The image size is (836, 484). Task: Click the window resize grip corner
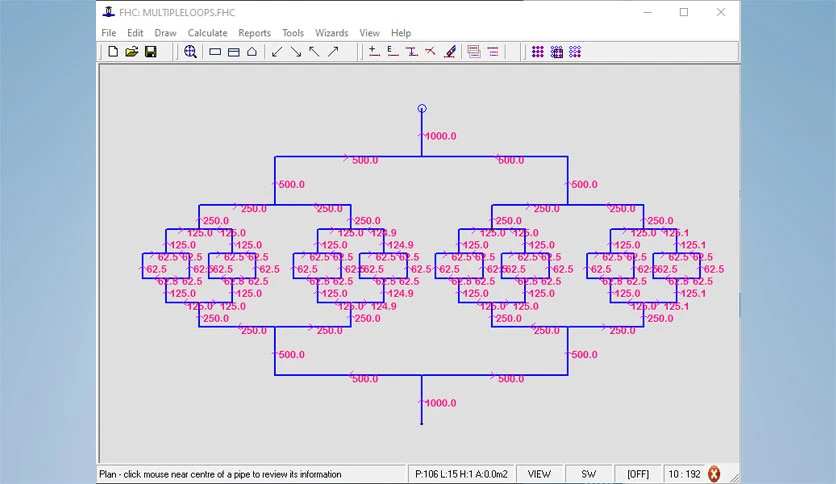click(x=734, y=478)
